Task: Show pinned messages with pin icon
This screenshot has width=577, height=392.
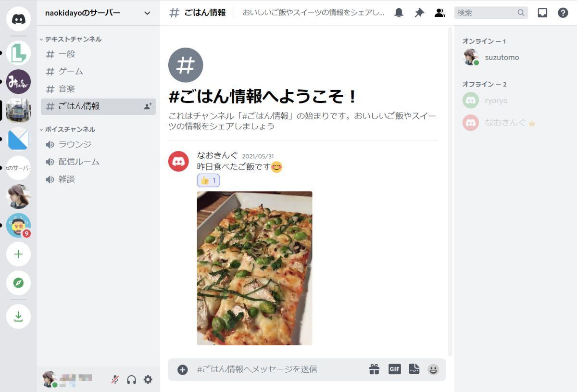Action: pyautogui.click(x=419, y=13)
